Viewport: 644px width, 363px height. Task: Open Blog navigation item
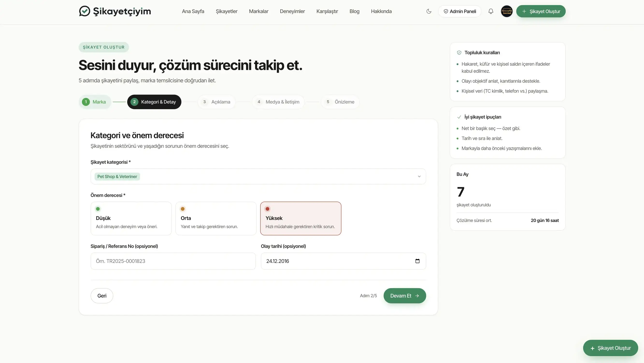pyautogui.click(x=354, y=11)
